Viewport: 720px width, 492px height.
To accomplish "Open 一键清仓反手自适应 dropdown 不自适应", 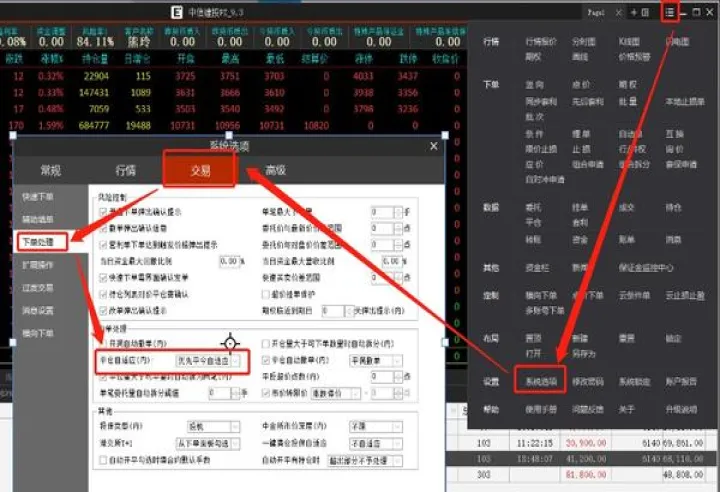I will click(376, 443).
